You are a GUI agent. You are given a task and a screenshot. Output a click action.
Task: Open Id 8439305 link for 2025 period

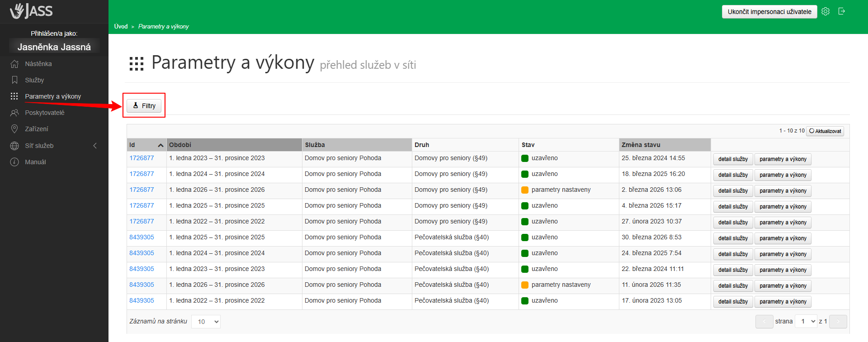tap(142, 237)
